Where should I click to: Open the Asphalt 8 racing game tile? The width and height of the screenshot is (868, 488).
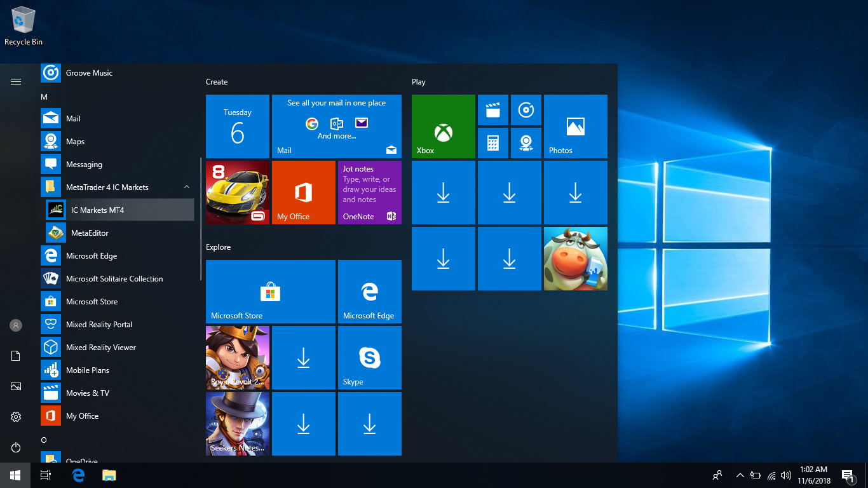coord(238,193)
